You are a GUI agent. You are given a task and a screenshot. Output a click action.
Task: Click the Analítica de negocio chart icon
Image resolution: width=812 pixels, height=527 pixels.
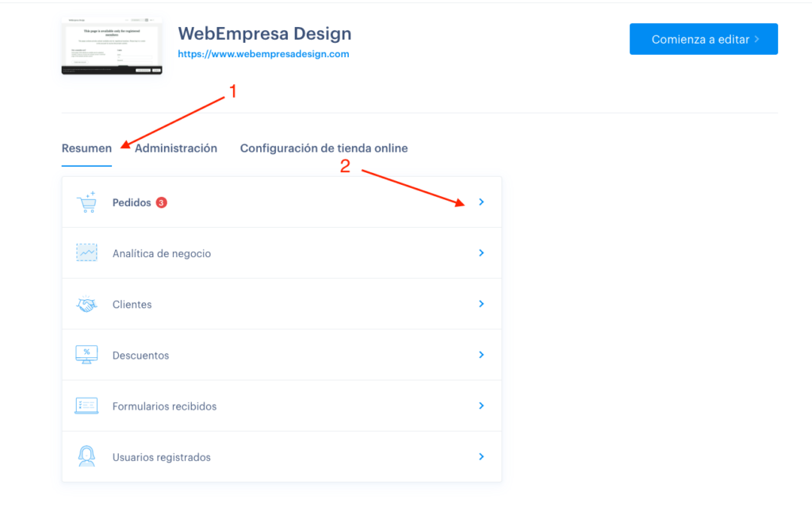[86, 253]
